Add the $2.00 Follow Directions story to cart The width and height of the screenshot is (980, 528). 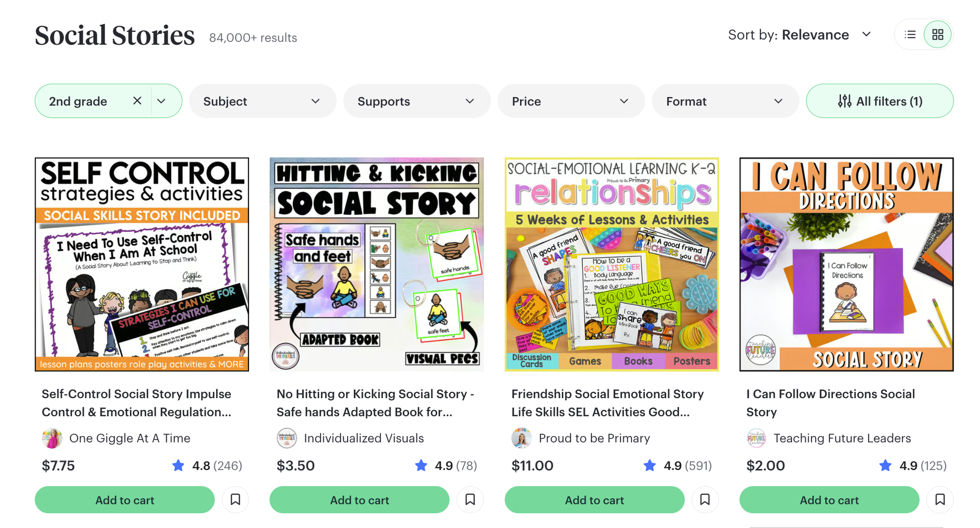829,500
